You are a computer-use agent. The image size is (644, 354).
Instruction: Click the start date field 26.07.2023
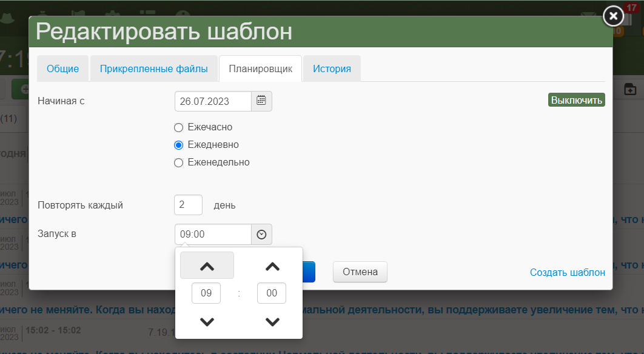(x=213, y=101)
